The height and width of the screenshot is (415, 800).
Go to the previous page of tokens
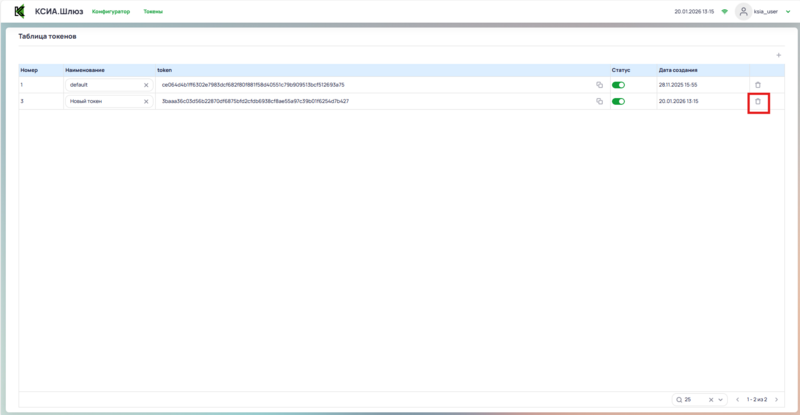pyautogui.click(x=737, y=399)
